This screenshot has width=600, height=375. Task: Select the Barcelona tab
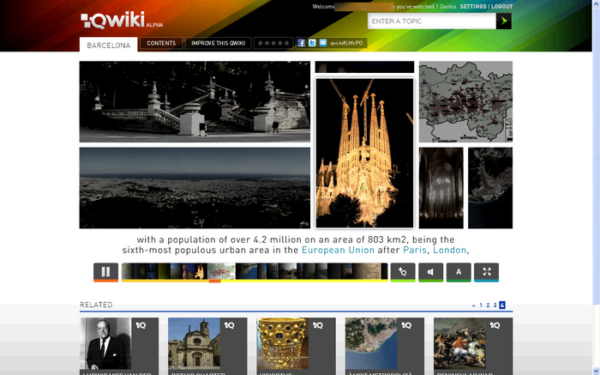(x=108, y=45)
